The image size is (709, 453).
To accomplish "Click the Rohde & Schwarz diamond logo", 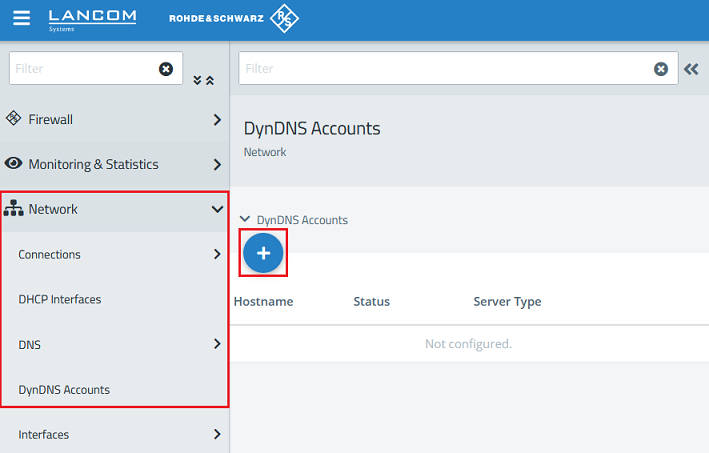I will (x=284, y=19).
